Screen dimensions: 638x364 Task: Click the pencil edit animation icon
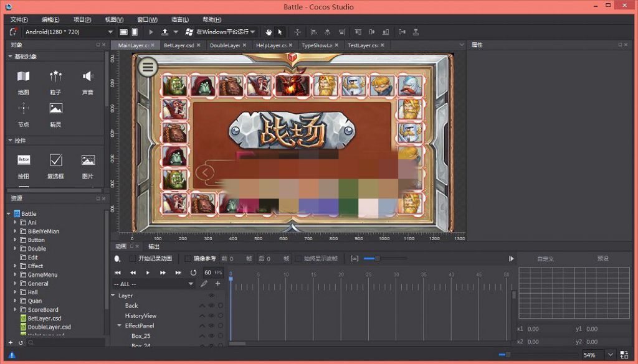pos(204,284)
